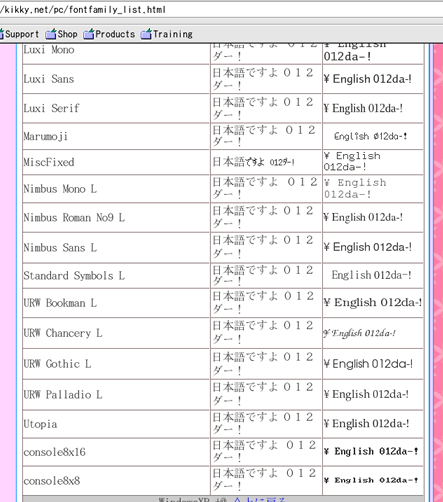Select the console8x8 font name
The height and width of the screenshot is (502, 443).
click(x=52, y=481)
